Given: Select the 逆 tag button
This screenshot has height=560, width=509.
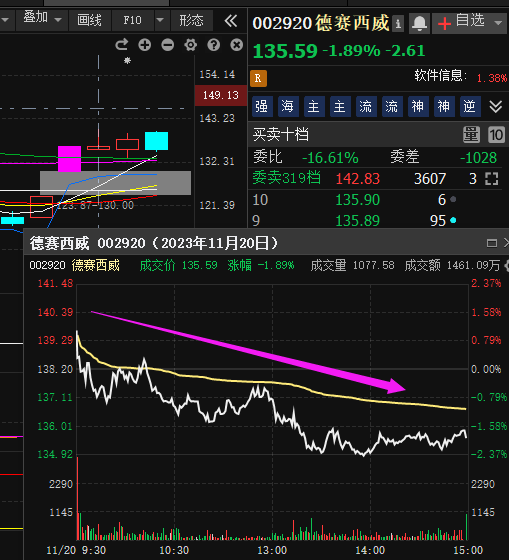Looking at the screenshot, I should [x=470, y=106].
